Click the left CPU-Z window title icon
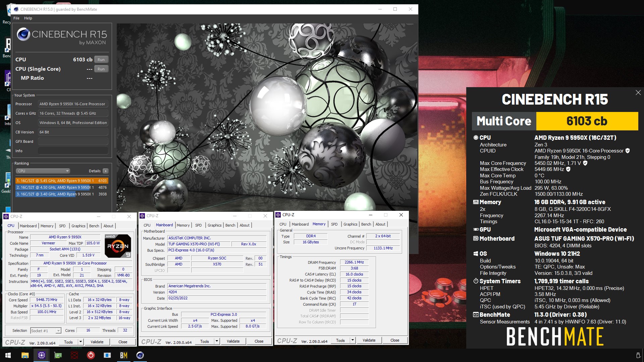 click(6, 217)
